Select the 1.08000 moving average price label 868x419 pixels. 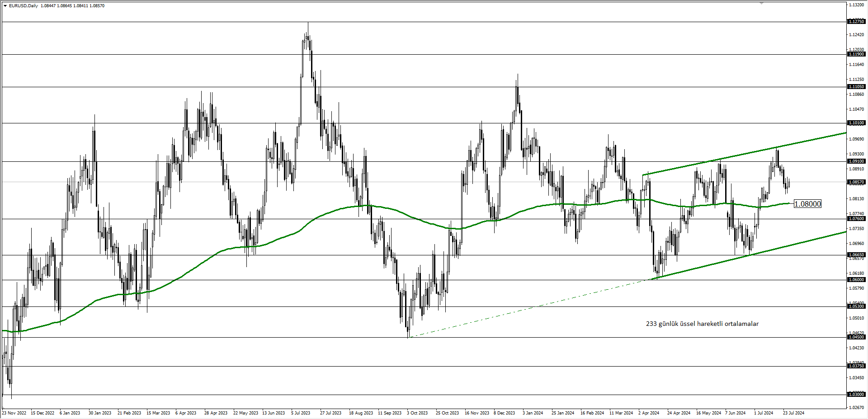point(807,204)
